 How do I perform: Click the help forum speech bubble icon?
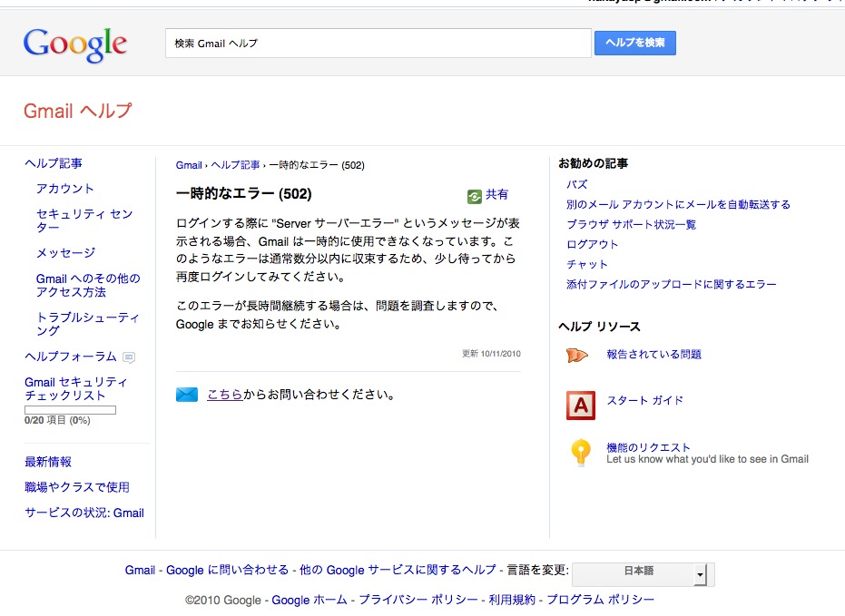[129, 357]
